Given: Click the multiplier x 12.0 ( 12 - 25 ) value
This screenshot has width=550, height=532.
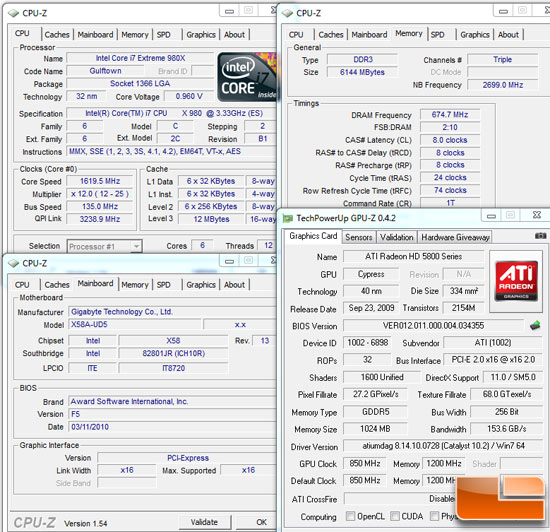Looking at the screenshot, I should (100, 194).
